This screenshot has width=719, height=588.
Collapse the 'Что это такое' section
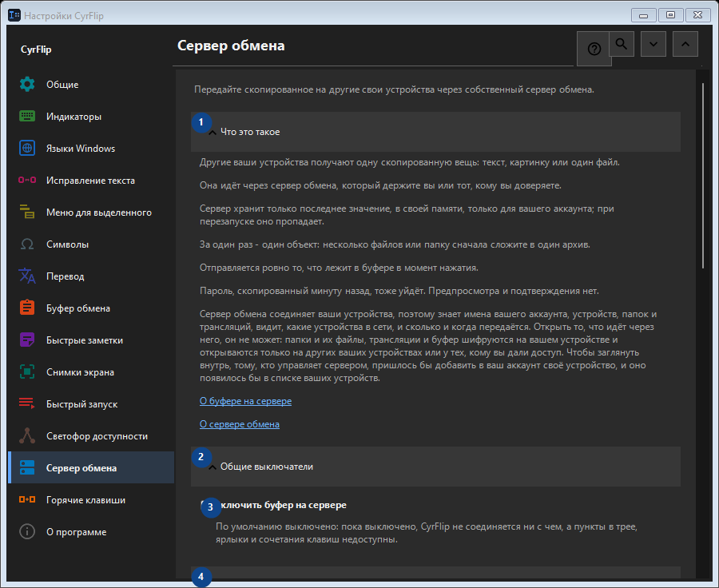coord(435,132)
